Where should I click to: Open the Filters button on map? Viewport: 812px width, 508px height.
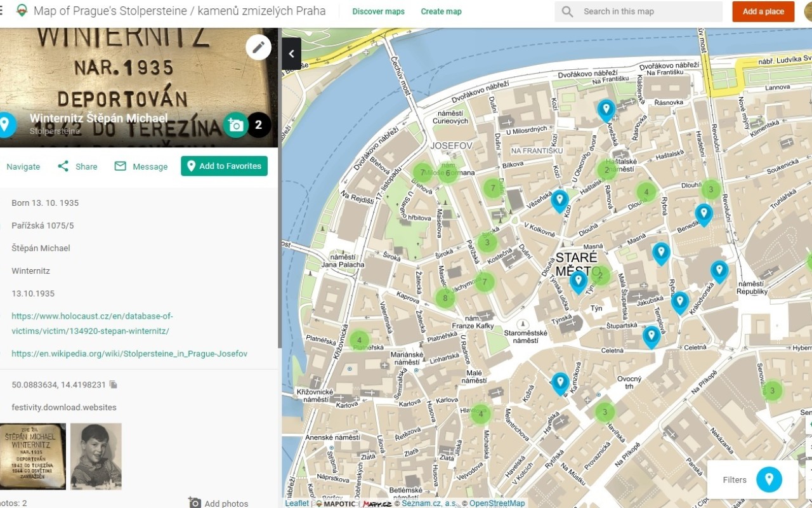click(753, 480)
